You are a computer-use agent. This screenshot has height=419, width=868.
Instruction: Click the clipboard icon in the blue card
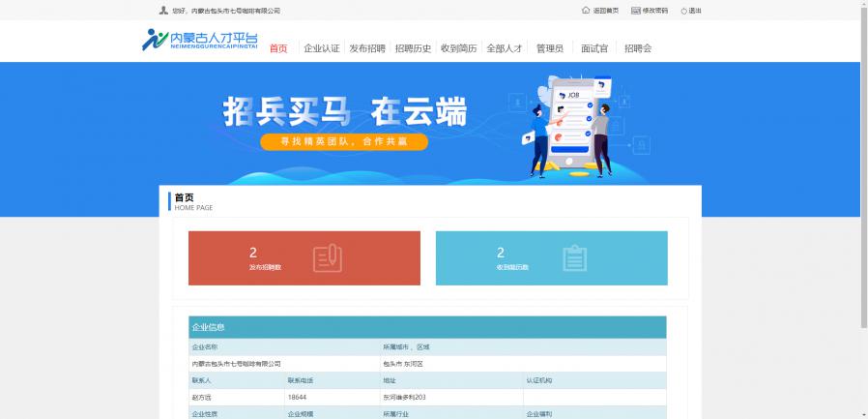[x=575, y=258]
